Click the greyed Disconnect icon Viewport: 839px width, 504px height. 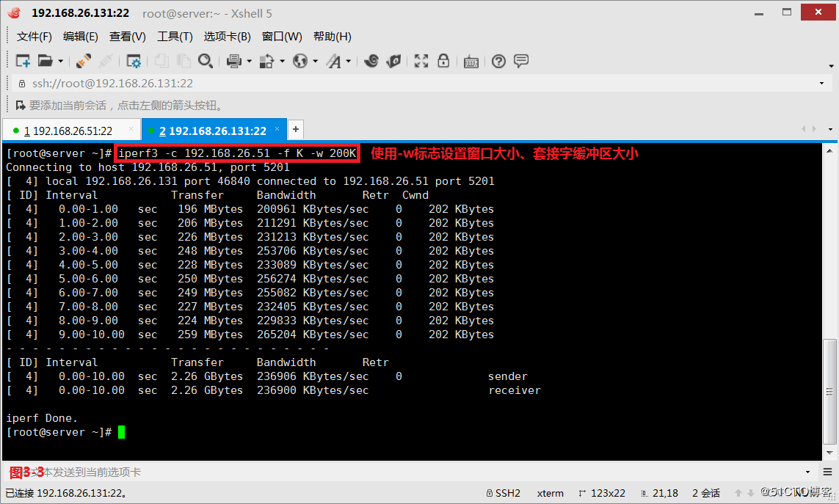106,61
